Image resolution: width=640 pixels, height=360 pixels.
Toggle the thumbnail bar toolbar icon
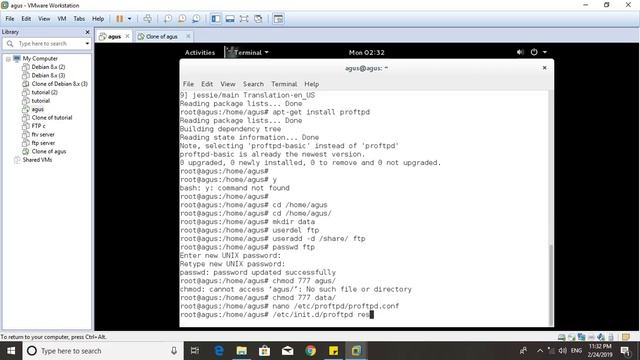pyautogui.click(x=230, y=19)
